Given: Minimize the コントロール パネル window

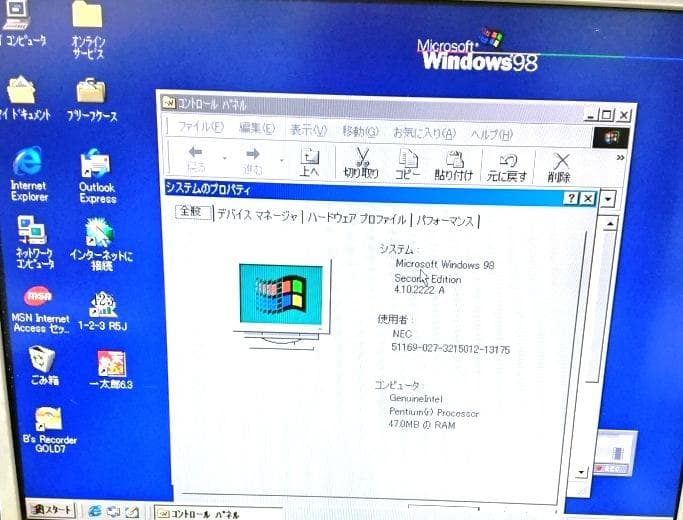Looking at the screenshot, I should pyautogui.click(x=591, y=115).
